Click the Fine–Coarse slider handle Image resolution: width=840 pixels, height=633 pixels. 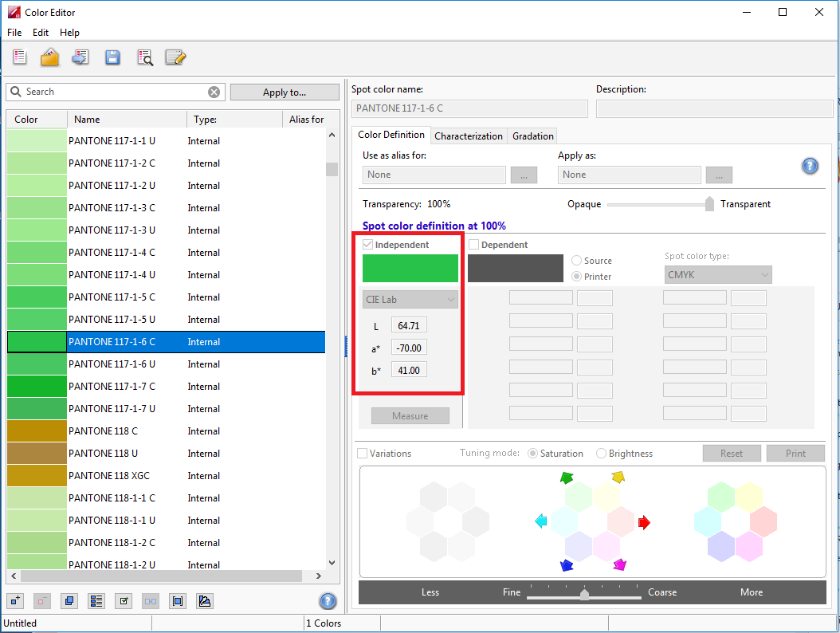click(x=584, y=593)
